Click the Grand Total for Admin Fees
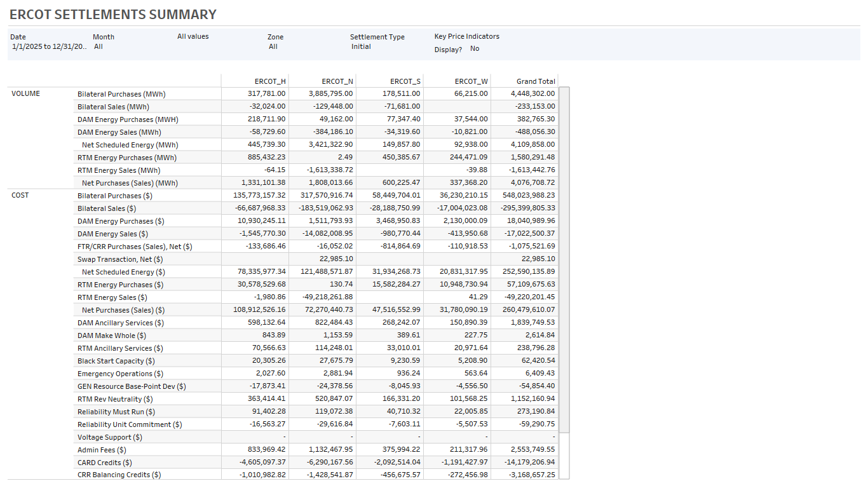Screen dimensions: 868x488 pos(533,449)
